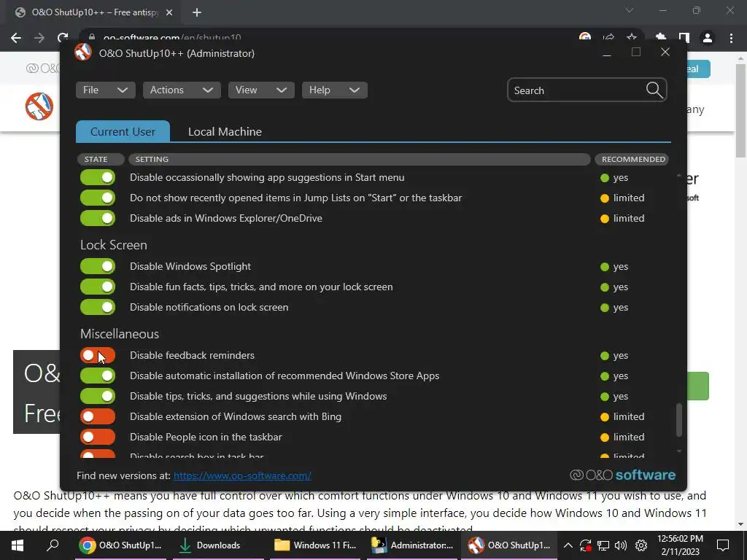Toggle recently opened items in Jump Lists
The width and height of the screenshot is (747, 560).
[x=98, y=198]
